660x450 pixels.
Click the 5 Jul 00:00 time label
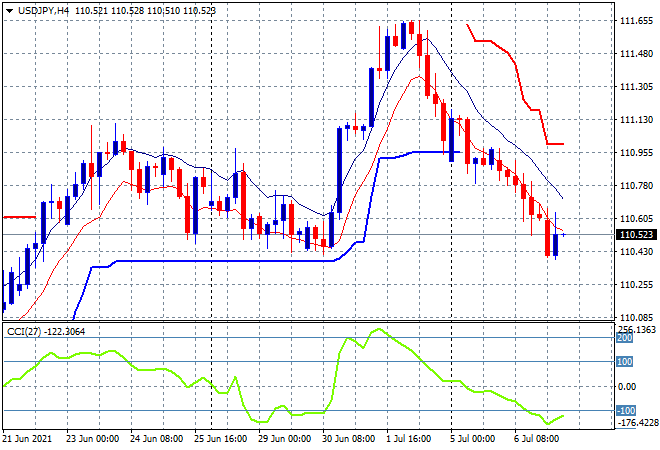pos(473,439)
